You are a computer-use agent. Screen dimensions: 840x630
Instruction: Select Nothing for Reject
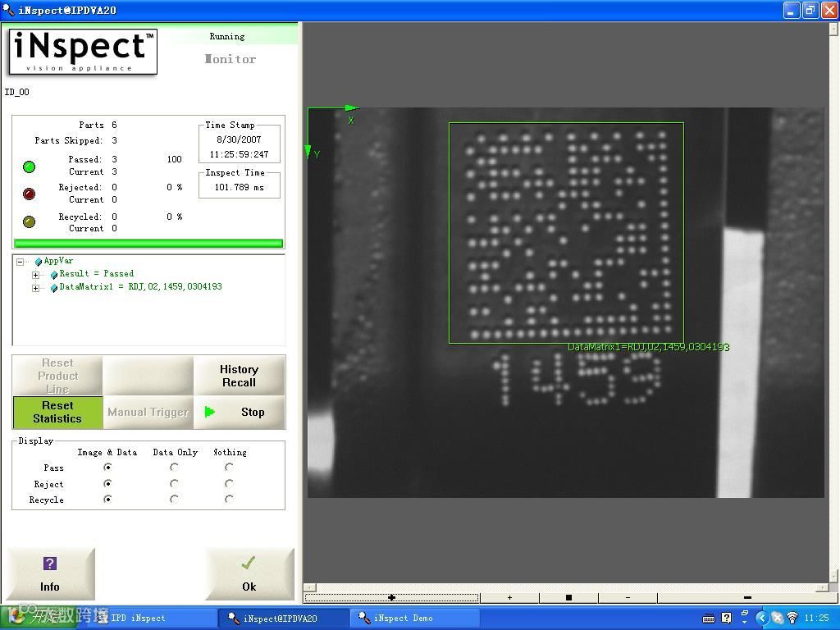tap(230, 483)
